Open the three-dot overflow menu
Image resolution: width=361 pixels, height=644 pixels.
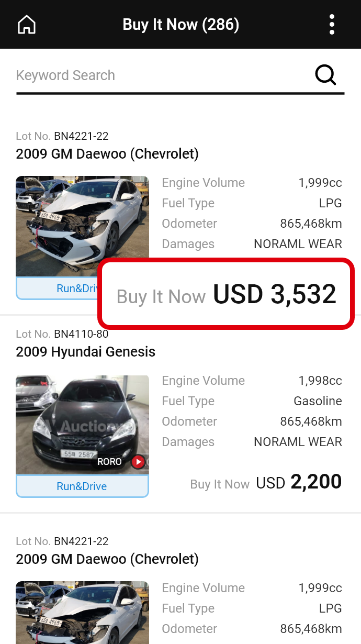pyautogui.click(x=332, y=25)
